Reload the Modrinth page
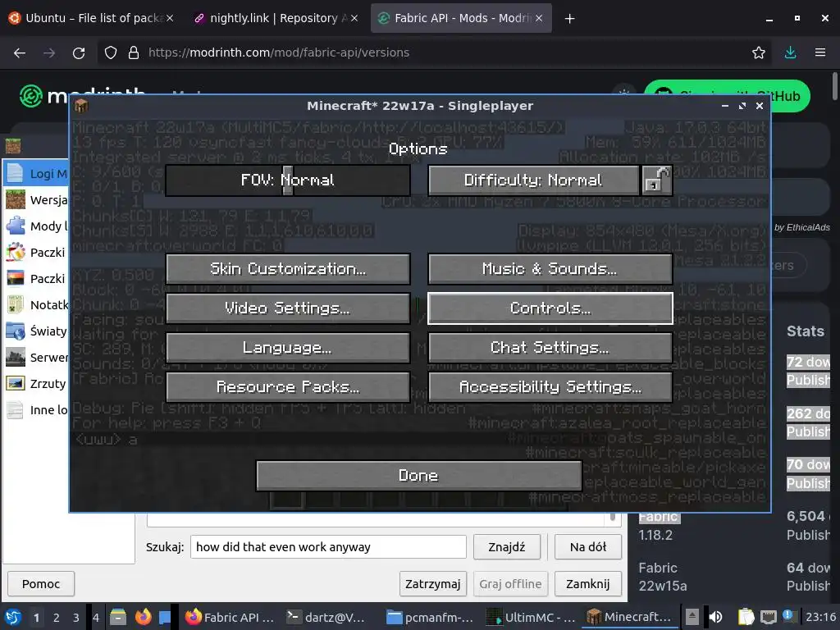 point(79,52)
